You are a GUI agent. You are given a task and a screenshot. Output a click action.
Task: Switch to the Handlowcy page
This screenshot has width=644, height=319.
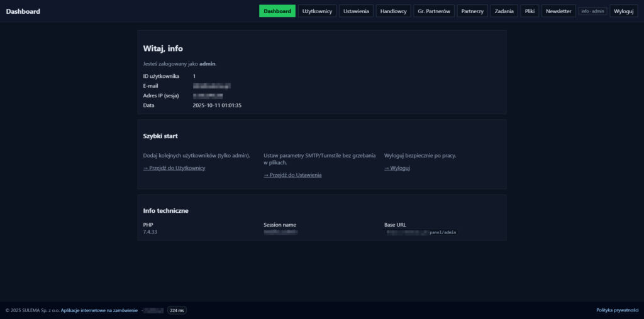[x=394, y=11]
